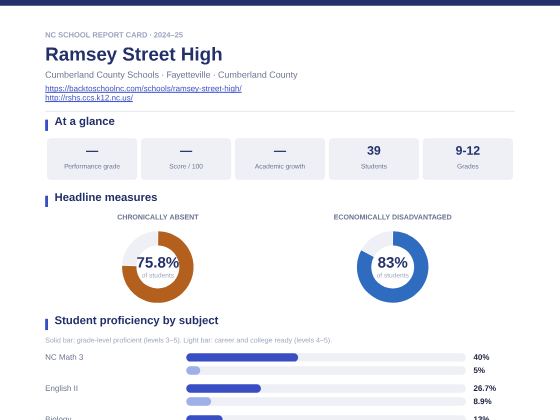Click the 26.7% value for English II
This screenshot has width=560, height=420.
tap(485, 388)
